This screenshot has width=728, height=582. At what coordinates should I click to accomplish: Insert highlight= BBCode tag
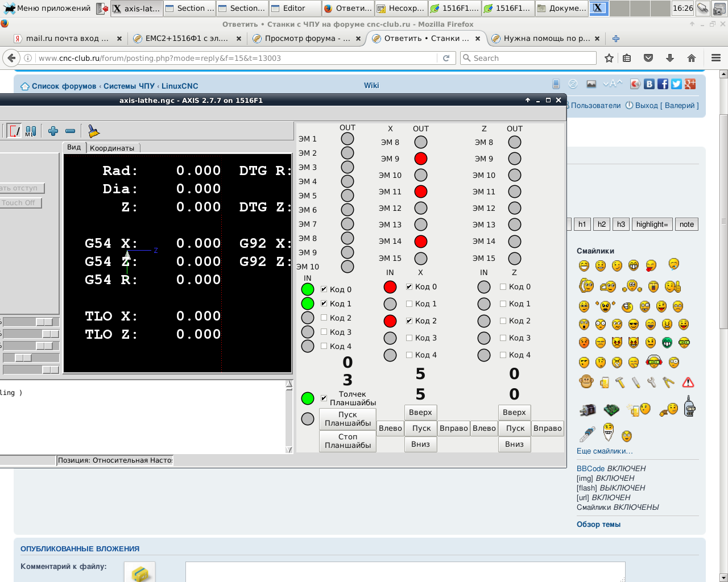(x=652, y=224)
